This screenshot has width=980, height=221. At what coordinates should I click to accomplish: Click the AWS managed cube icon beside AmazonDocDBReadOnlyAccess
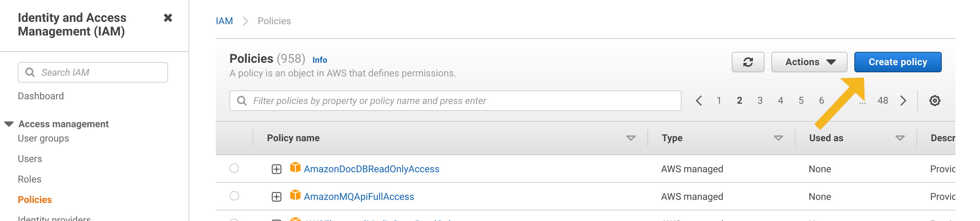[x=296, y=168]
